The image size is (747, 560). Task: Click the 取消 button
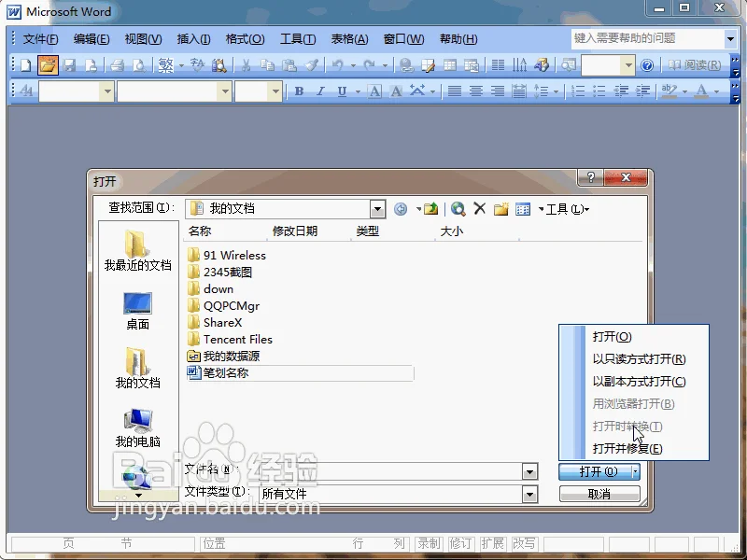599,495
